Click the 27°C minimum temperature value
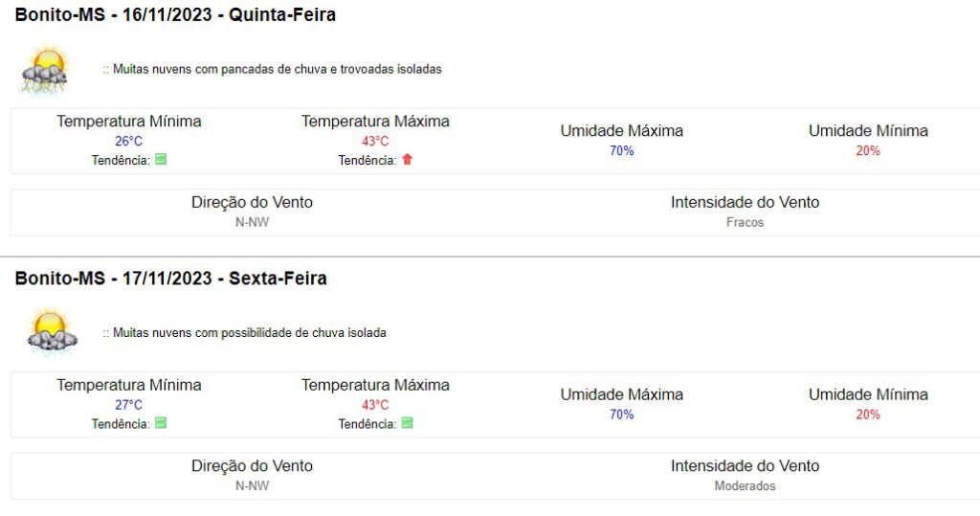The height and width of the screenshot is (516, 980). pyautogui.click(x=128, y=404)
